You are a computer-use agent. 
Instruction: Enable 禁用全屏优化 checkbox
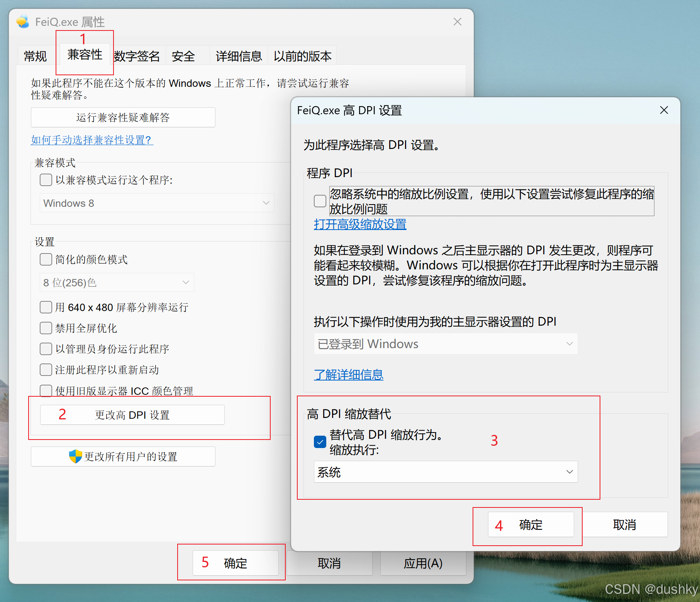tap(46, 328)
